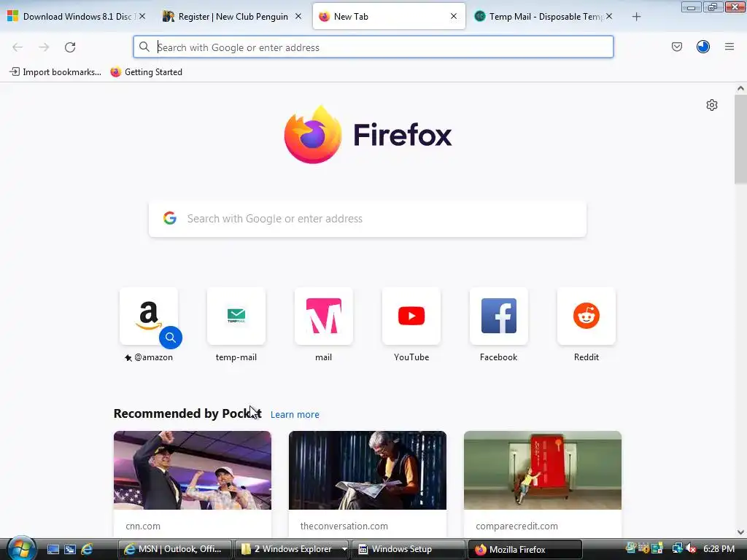Screen dimensions: 747x560
Task: Open the Save to Pocket button
Action: 676,47
